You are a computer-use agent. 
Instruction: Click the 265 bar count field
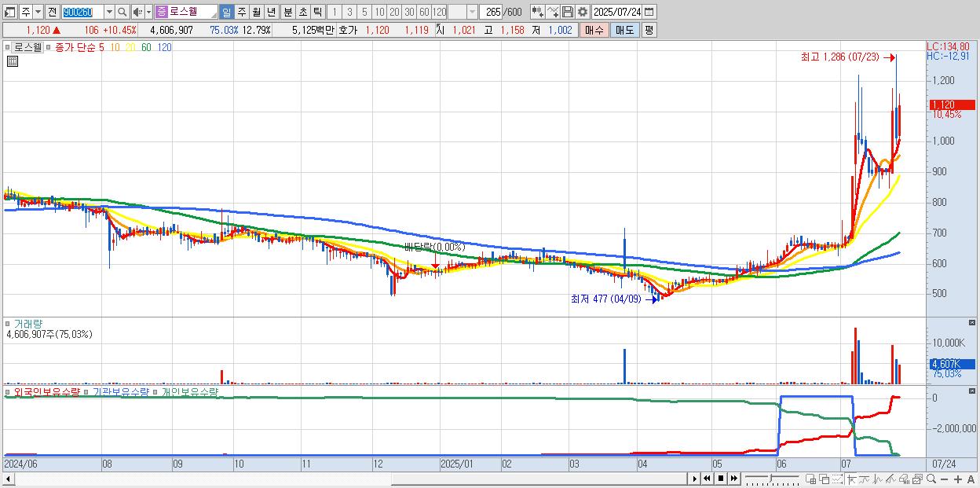click(x=491, y=12)
